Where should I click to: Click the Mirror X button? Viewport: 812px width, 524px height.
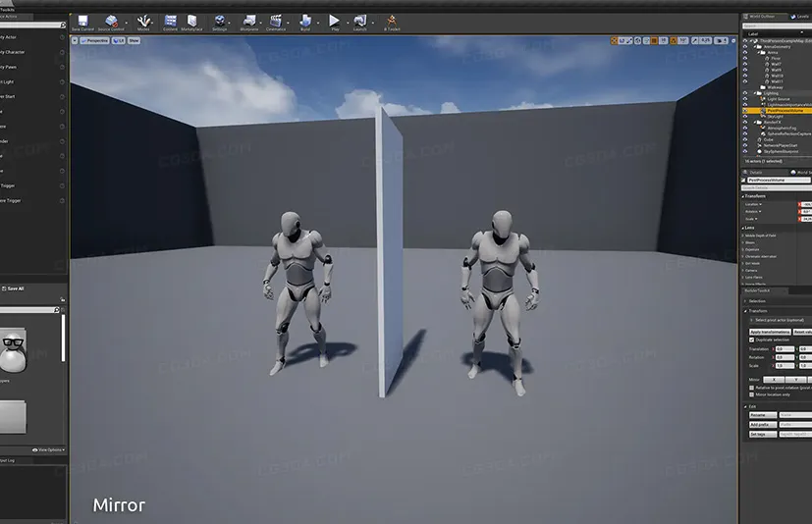[774, 379]
